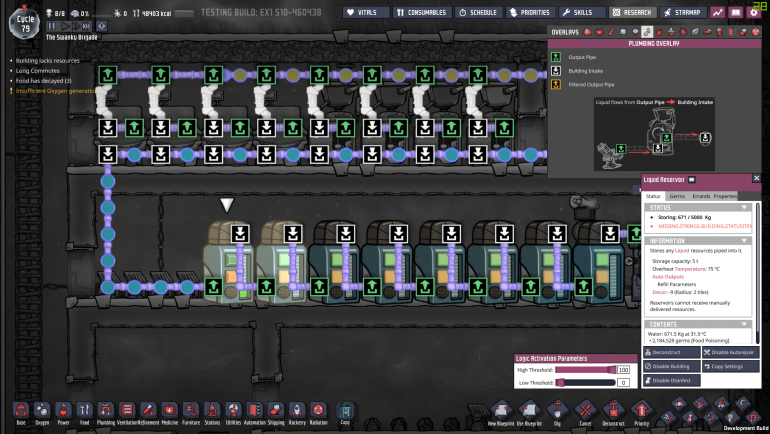770x434 pixels.
Task: Select the Deconstruct tool in bottom toolbar
Action: 613,412
